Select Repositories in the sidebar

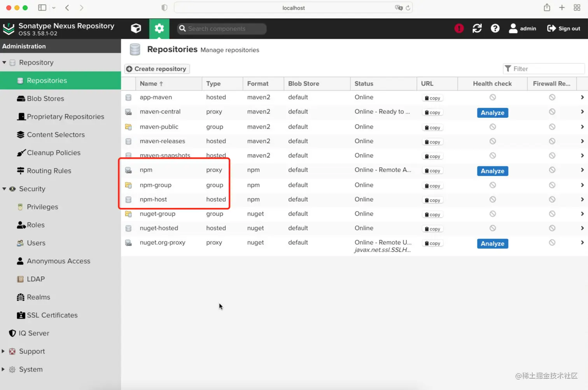(60, 81)
